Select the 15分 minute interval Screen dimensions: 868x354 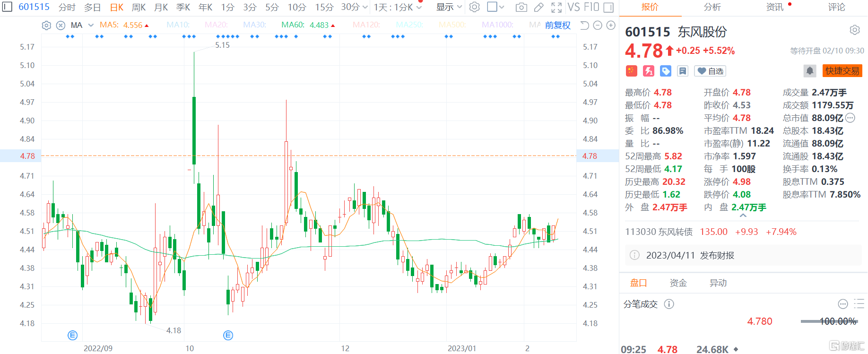[x=324, y=7]
